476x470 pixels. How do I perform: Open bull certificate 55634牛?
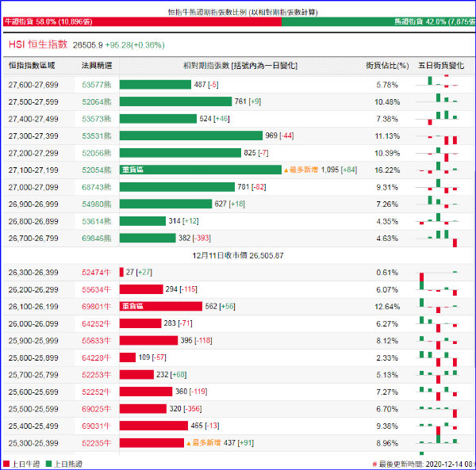(97, 289)
